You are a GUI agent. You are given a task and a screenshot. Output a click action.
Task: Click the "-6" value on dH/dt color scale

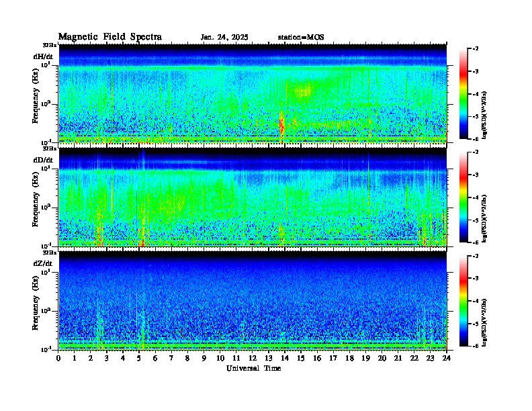(476, 139)
